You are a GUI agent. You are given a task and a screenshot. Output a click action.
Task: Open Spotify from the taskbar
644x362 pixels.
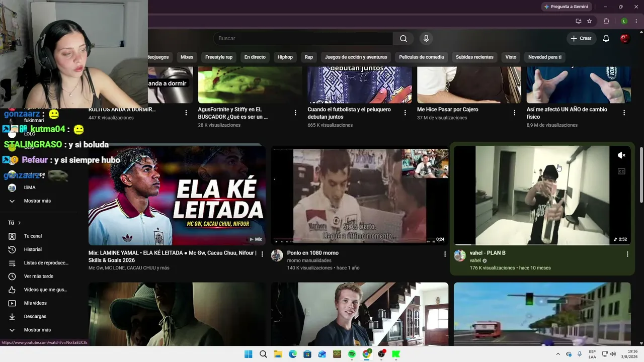tap(352, 354)
